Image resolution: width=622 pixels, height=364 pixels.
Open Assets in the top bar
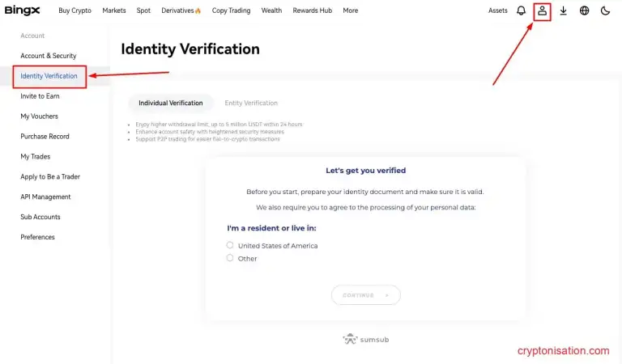[498, 11]
